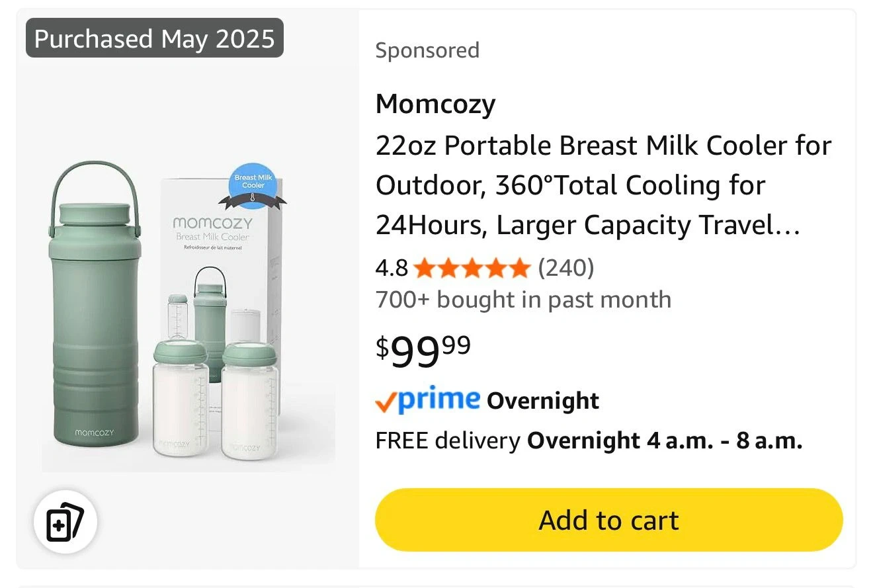Open the 22oz Portable Breast Milk Cooler title
Image resolution: width=873 pixels, height=588 pixels.
click(603, 185)
